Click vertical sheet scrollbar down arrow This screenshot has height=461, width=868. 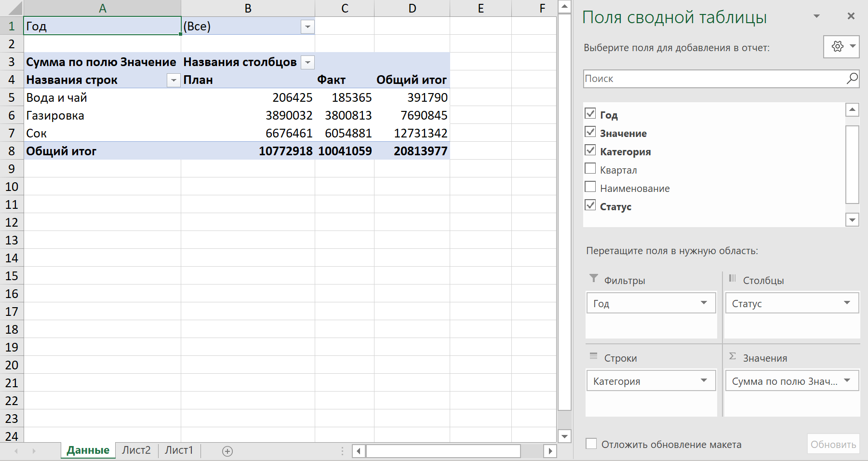click(564, 436)
